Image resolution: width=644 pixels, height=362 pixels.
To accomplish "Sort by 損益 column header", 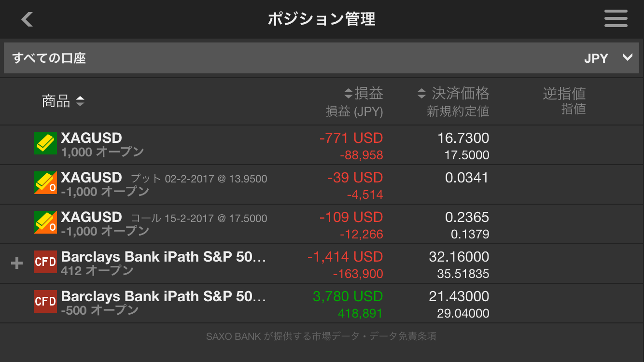I will point(364,93).
